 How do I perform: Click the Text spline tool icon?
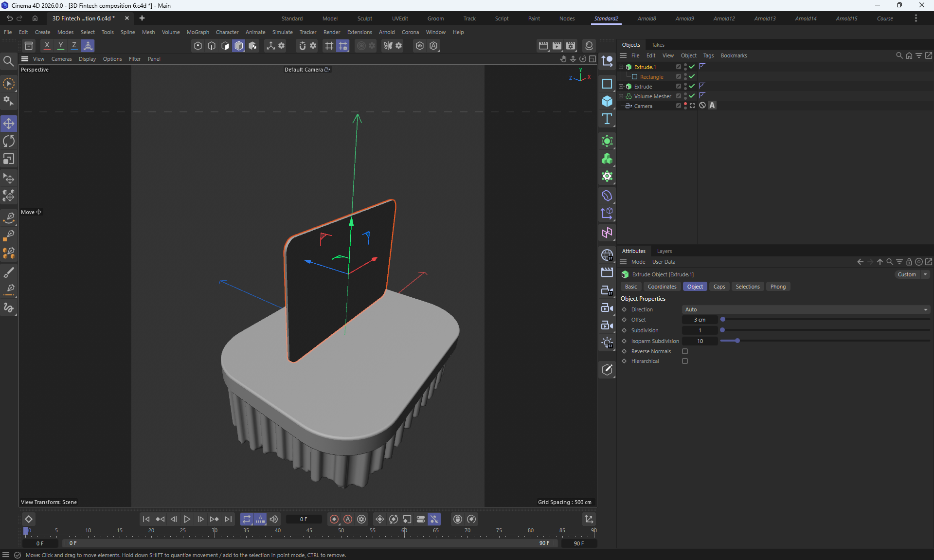point(607,119)
